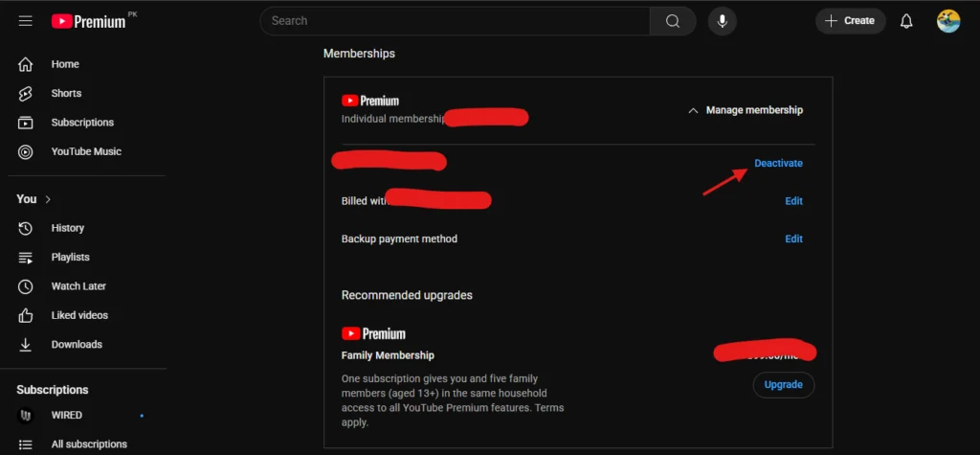Click the Downloads arrow icon
Viewport: 980px width, 455px height.
pos(25,344)
